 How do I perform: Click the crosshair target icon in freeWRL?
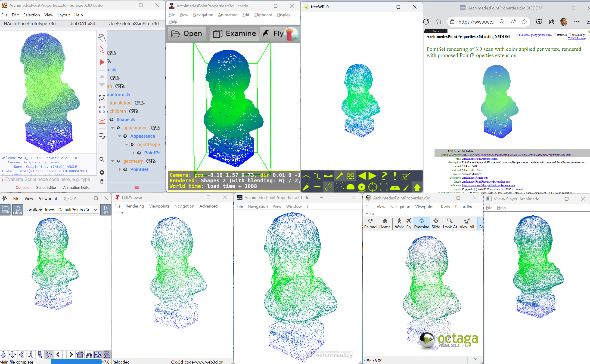[373, 187]
